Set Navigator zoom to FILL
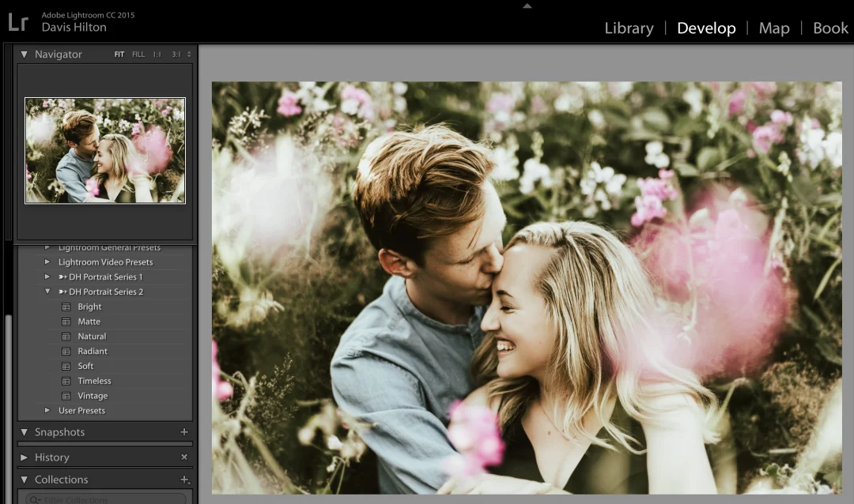 pyautogui.click(x=138, y=55)
